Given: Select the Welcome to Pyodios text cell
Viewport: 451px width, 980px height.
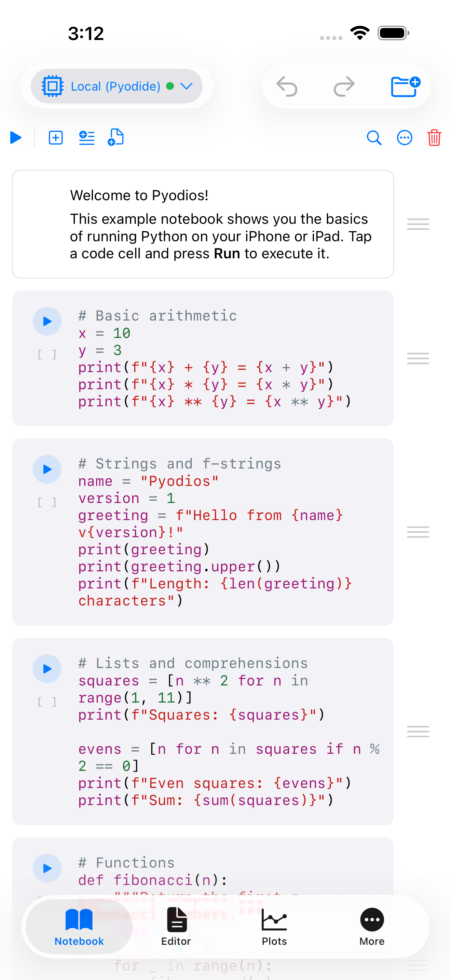Looking at the screenshot, I should (203, 224).
